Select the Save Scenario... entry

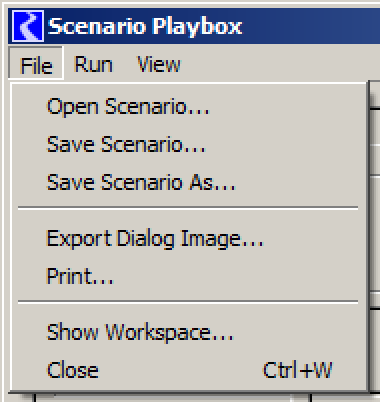click(189, 145)
